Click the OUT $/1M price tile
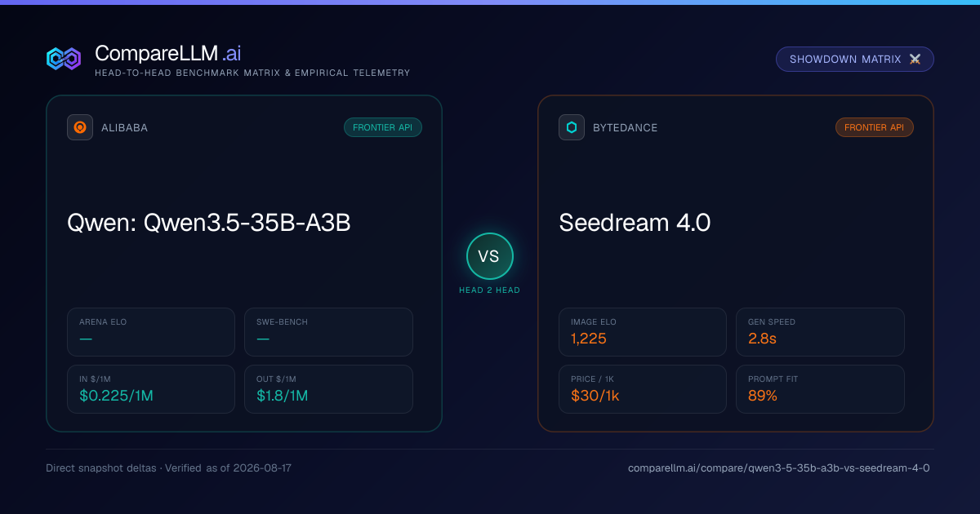Viewport: 980px width, 514px height. [328, 389]
